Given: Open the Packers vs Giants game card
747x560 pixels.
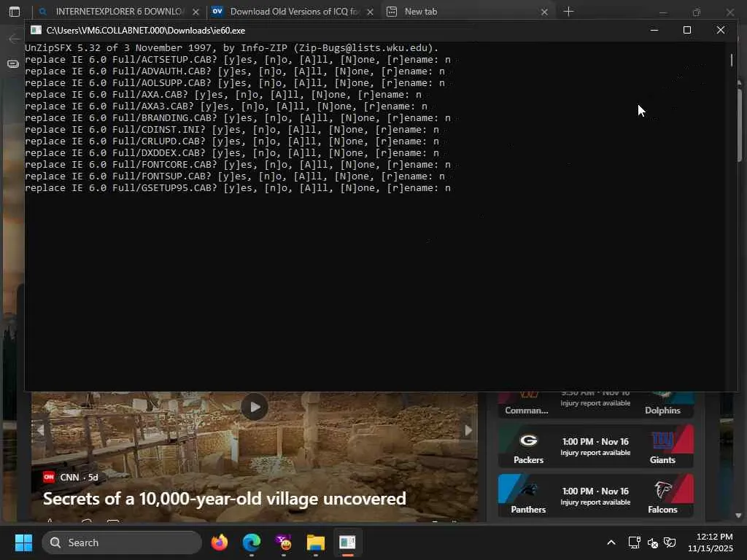Looking at the screenshot, I should 595,446.
